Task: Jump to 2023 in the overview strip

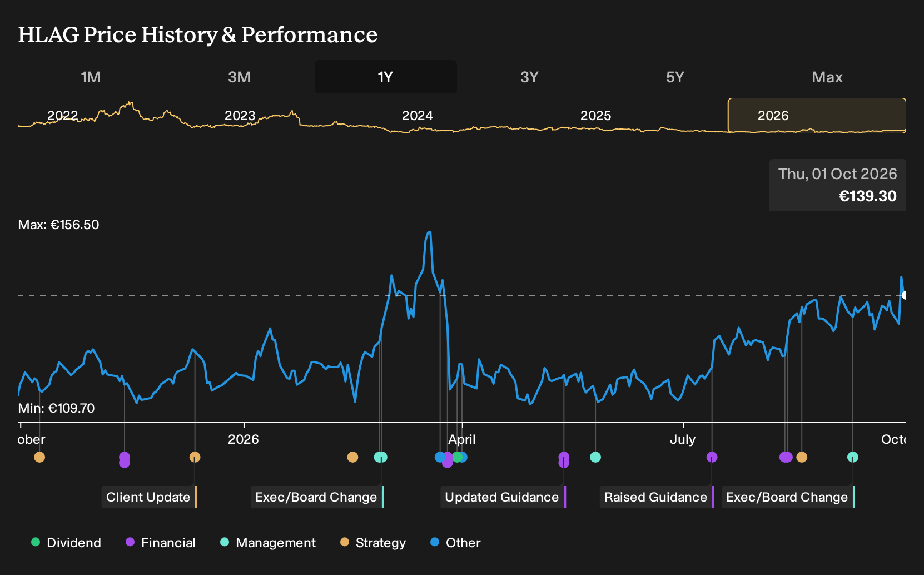Action: (x=240, y=116)
